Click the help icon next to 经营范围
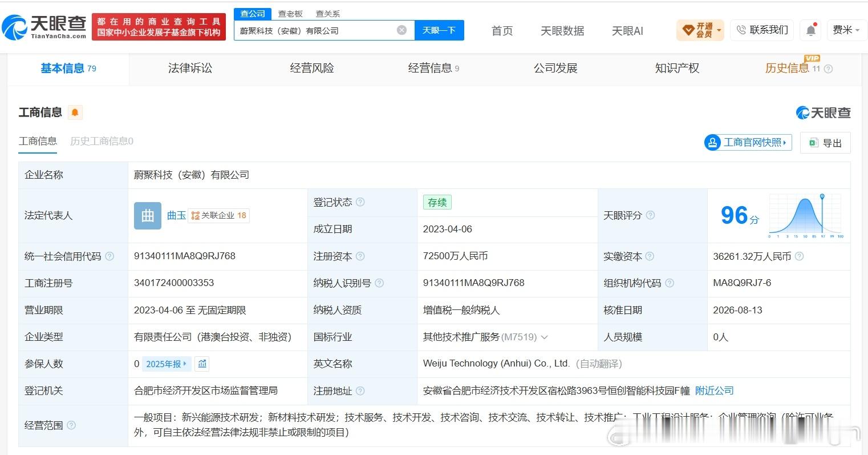The image size is (868, 455). point(71,425)
